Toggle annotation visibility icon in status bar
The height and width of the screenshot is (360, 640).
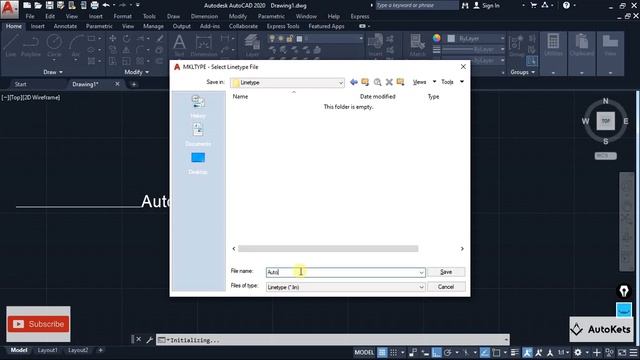tap(527, 352)
